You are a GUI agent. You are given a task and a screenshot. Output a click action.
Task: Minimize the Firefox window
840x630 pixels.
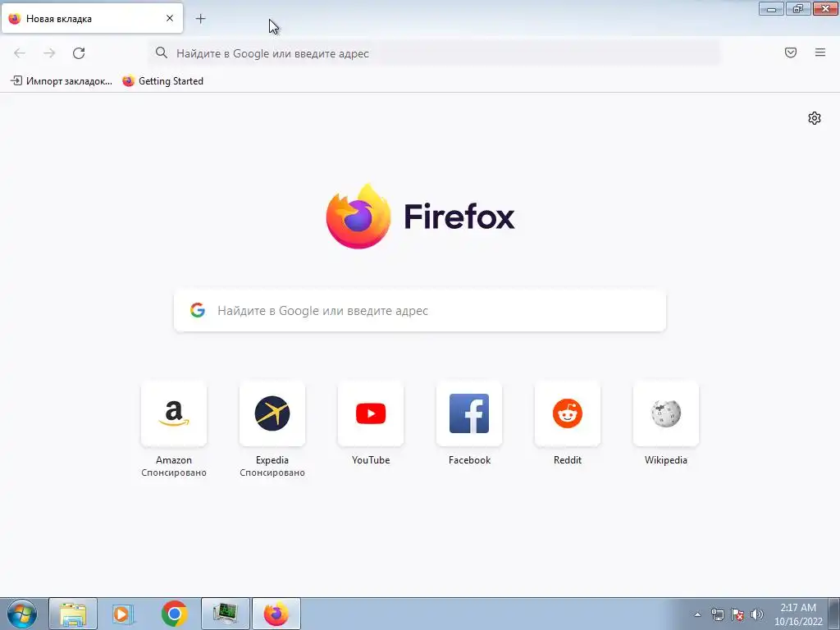point(771,8)
